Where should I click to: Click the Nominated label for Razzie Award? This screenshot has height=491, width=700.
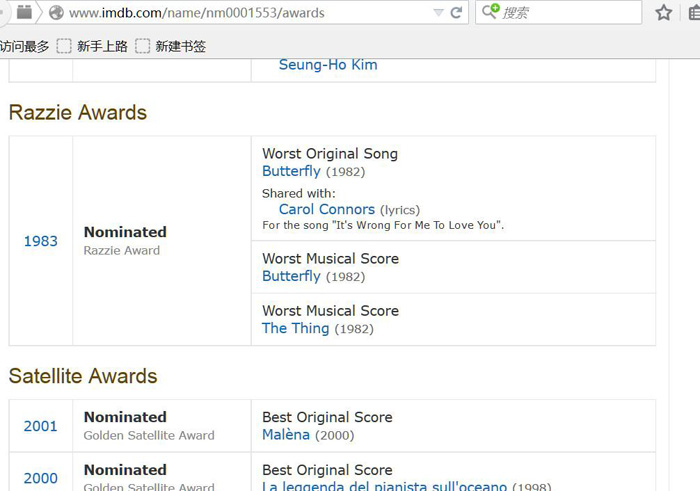coord(125,232)
